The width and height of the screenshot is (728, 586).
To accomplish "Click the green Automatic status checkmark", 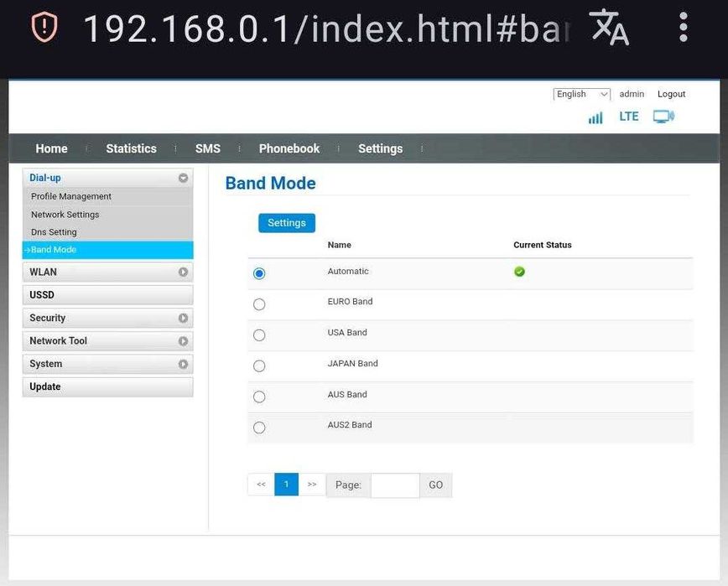I will (519, 272).
